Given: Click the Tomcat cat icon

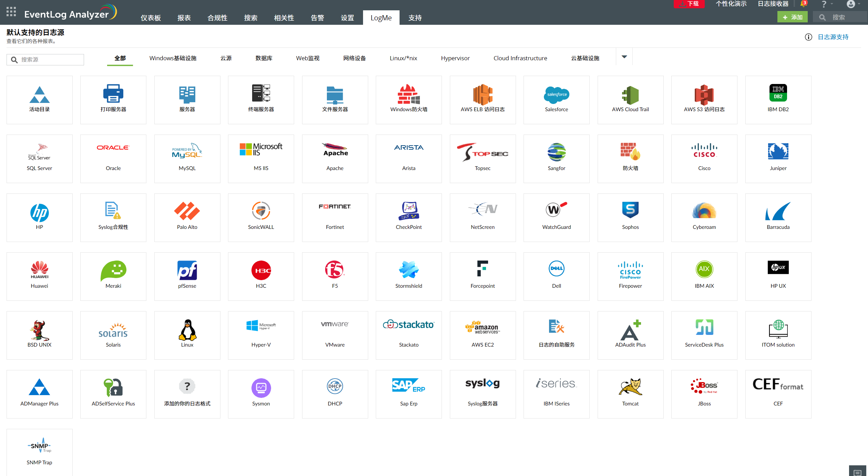Looking at the screenshot, I should coord(630,387).
